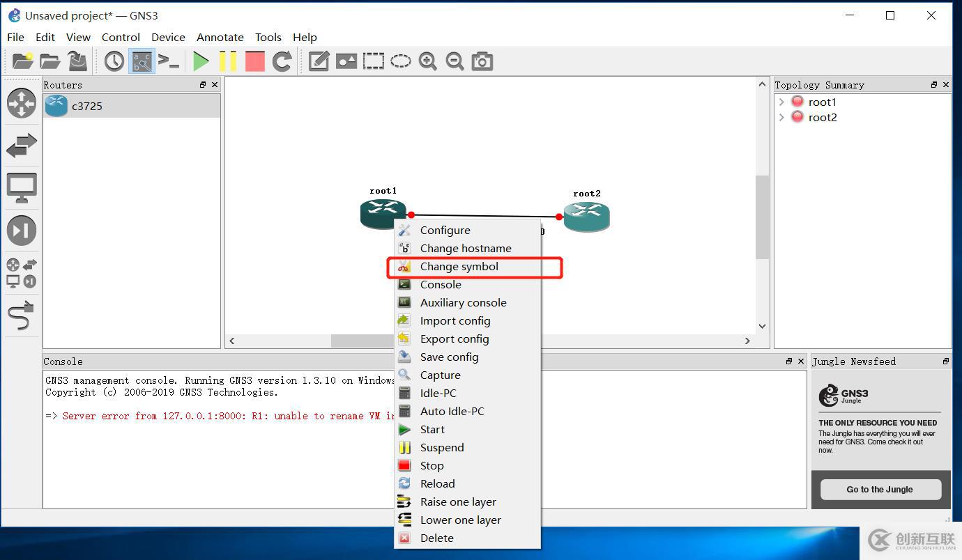This screenshot has width=962, height=560.
Task: Click the yellow Suspend all devices icon
Action: [x=228, y=61]
